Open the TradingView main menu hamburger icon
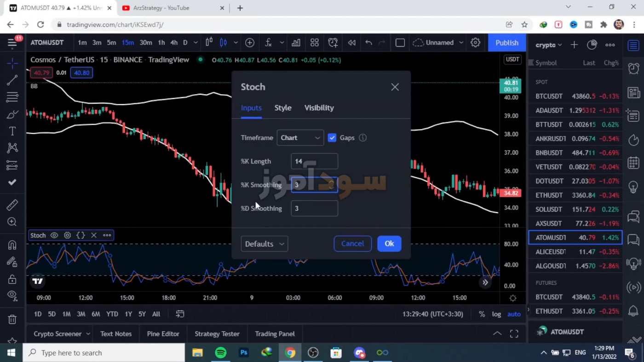 pos(12,43)
